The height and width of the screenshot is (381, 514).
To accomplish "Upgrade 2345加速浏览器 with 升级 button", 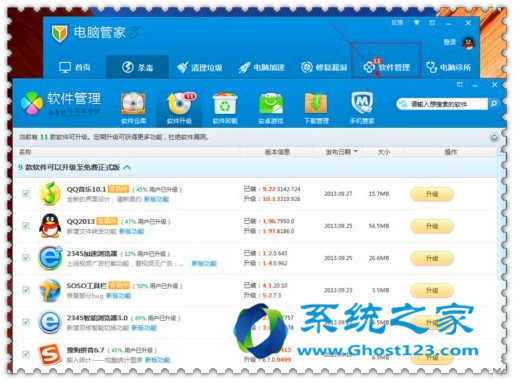I will point(432,258).
